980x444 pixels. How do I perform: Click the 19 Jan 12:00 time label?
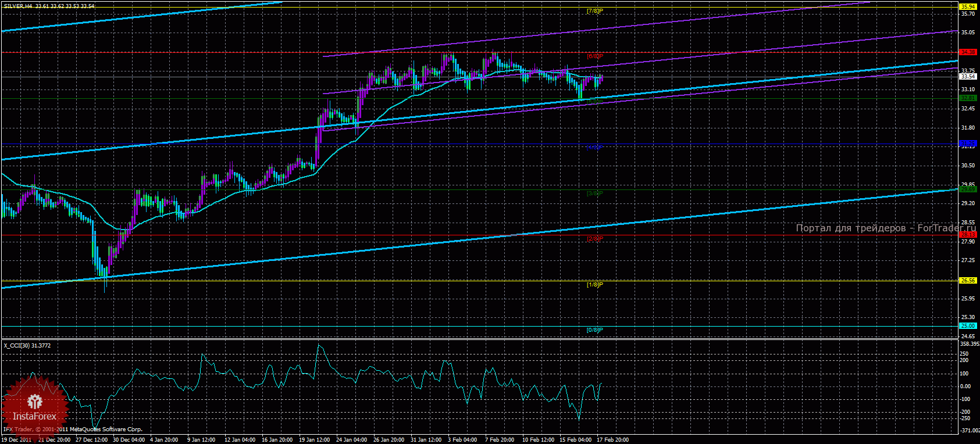click(x=315, y=440)
